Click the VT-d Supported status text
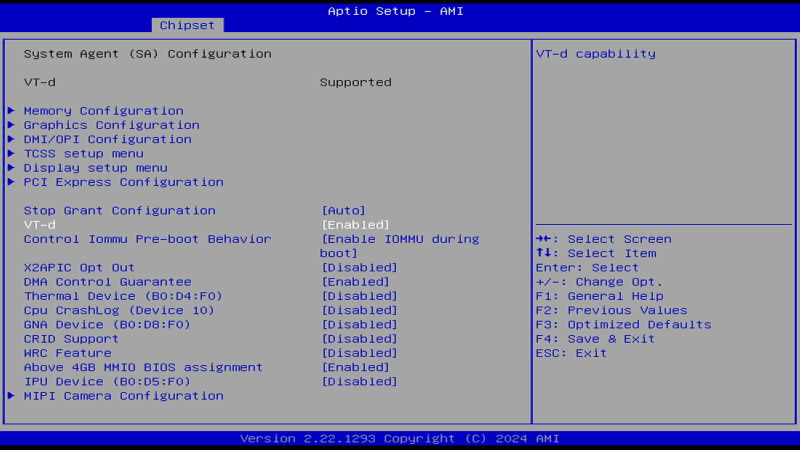800x450 pixels. (356, 83)
